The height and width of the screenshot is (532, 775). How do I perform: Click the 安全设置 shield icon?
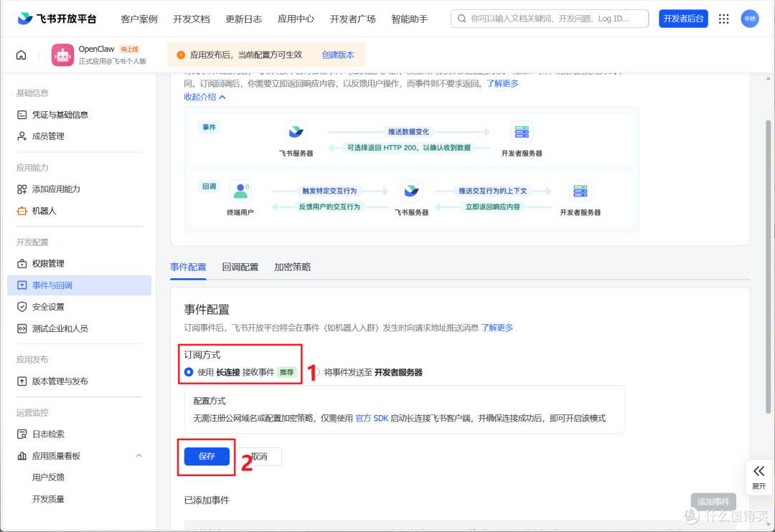point(22,307)
